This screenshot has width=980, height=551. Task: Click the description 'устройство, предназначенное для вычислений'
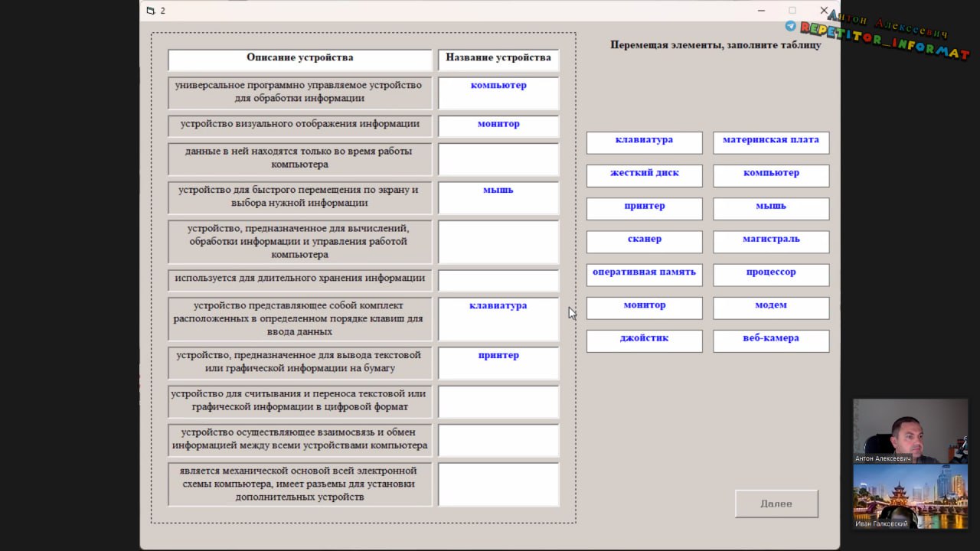click(300, 242)
